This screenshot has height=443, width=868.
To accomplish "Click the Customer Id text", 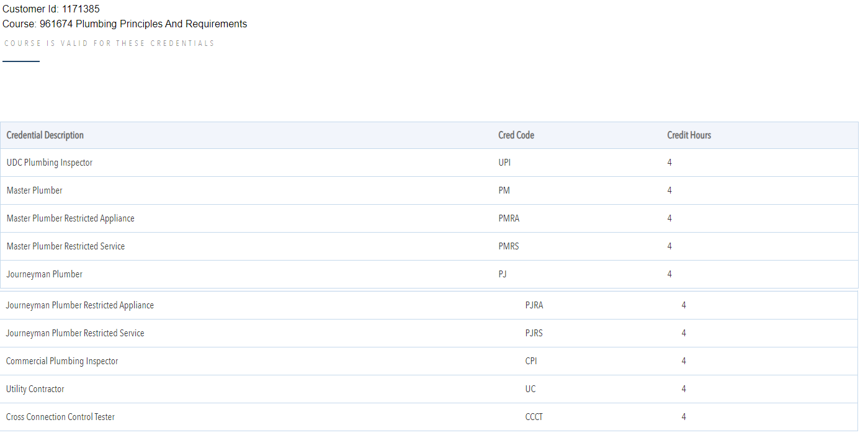I will pos(51,9).
